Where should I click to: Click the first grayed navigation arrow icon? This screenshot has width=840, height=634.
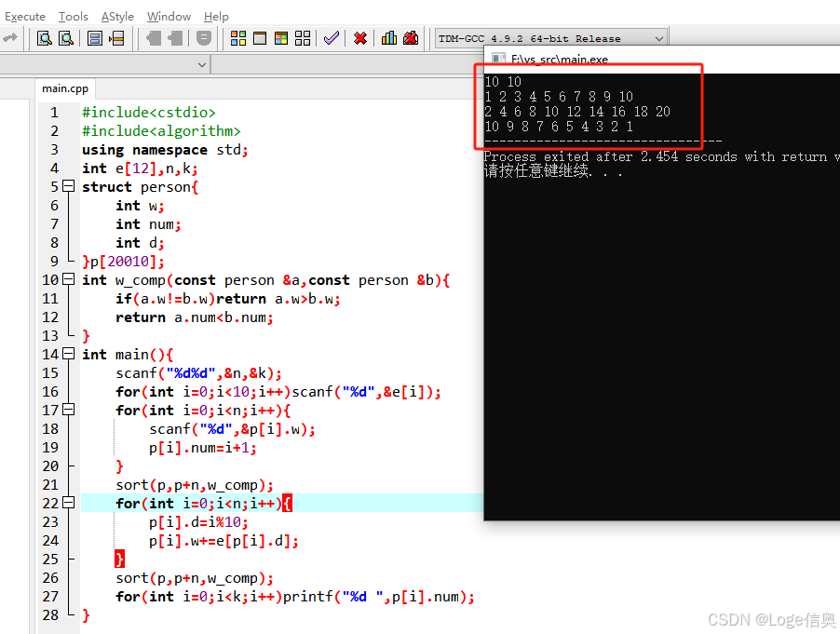(x=154, y=38)
